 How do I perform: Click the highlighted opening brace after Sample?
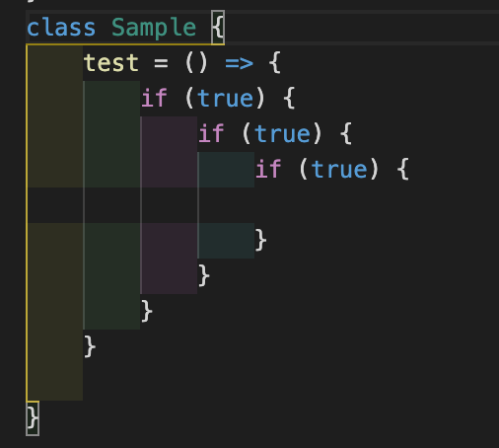(218, 28)
